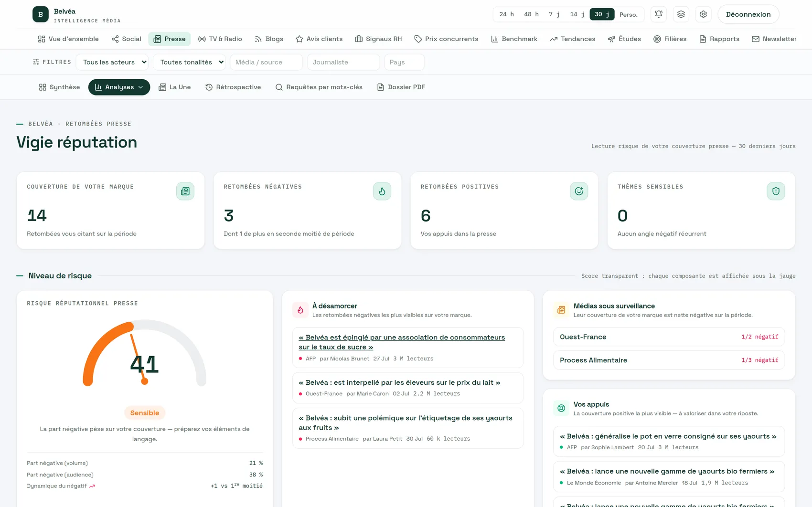Open the Newsletter section
This screenshot has width=812, height=507.
[x=774, y=39]
